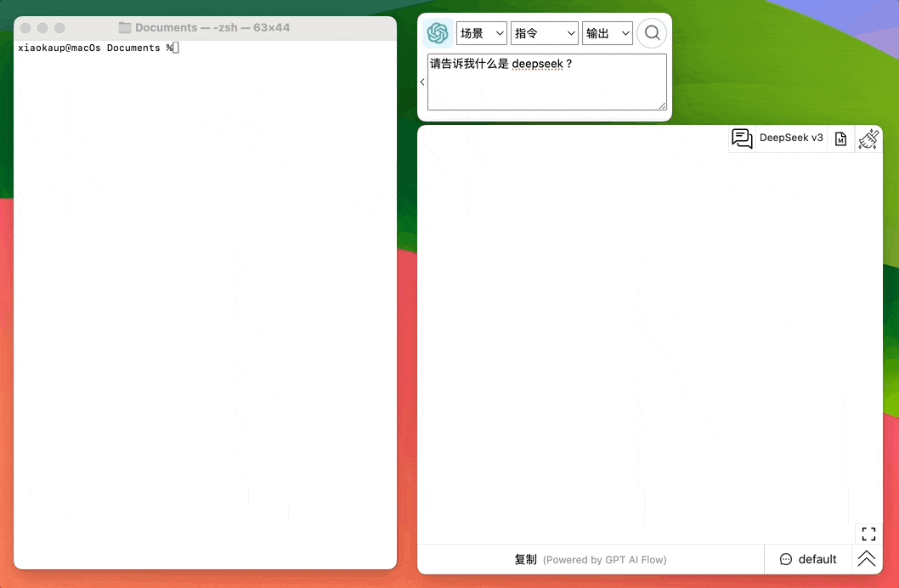Collapse the panel using the left chevron

point(422,82)
